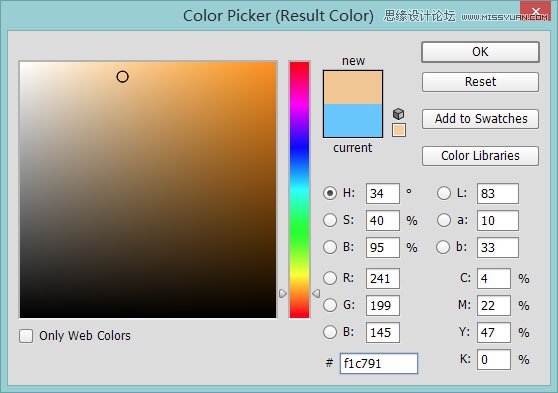The width and height of the screenshot is (558, 393).
Task: Click the S value field showing 40
Action: (x=383, y=220)
